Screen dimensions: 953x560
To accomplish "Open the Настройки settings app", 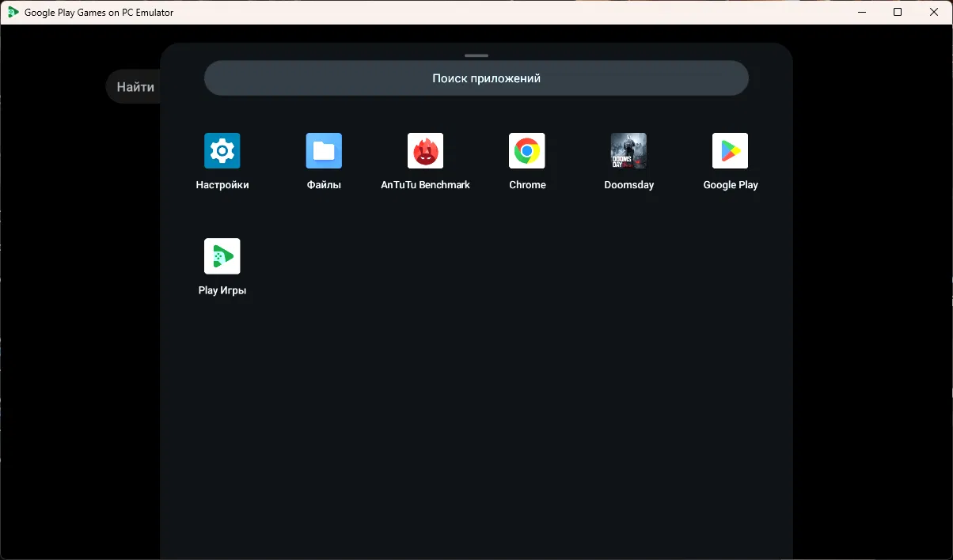I will point(222,151).
